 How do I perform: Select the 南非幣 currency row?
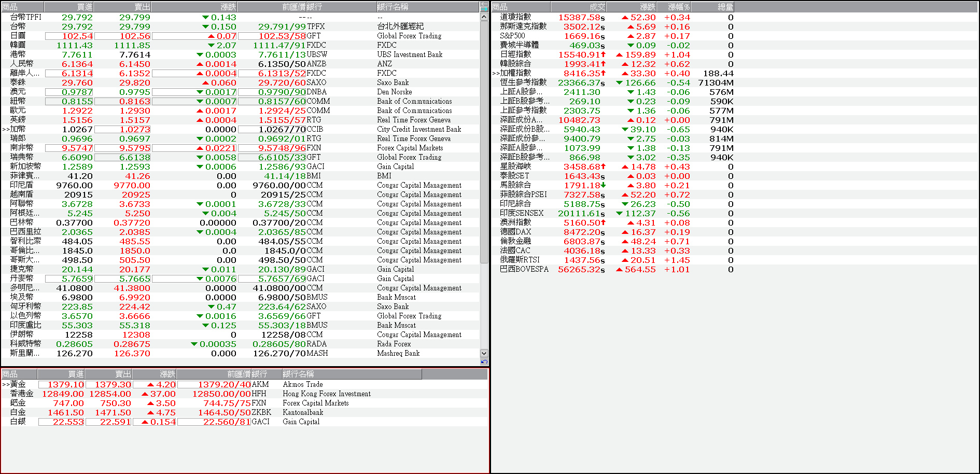pos(240,148)
